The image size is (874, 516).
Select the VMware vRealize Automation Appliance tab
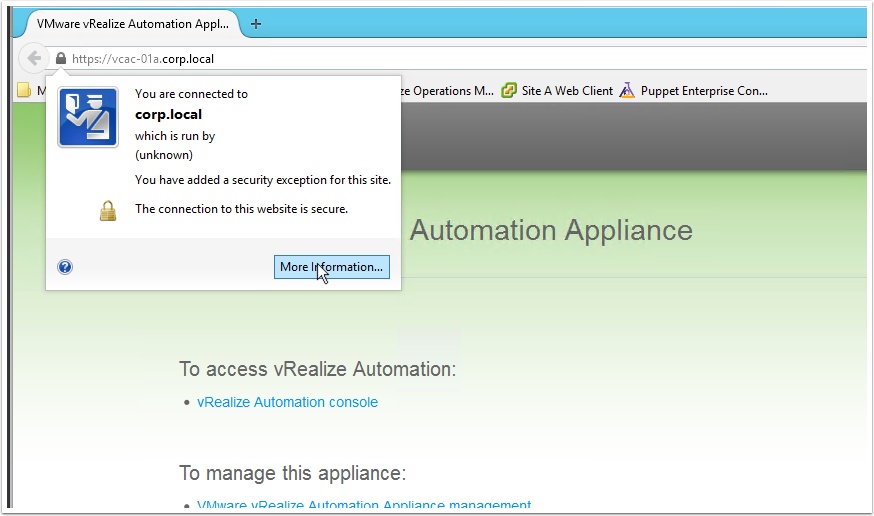click(133, 24)
